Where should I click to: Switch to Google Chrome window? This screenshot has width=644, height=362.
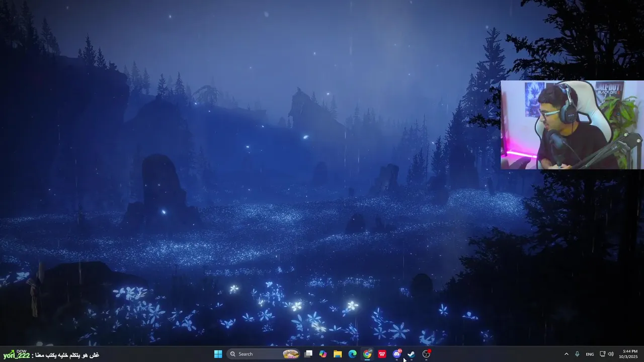[367, 354]
